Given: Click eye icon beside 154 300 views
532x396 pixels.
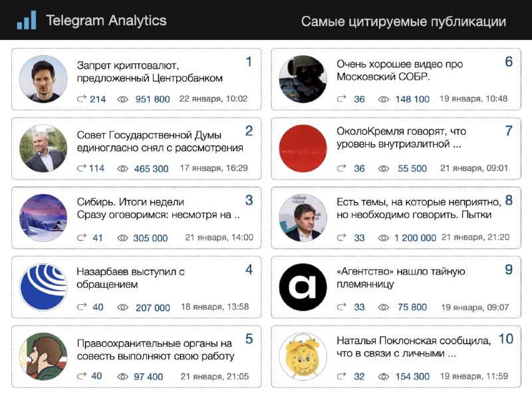Looking at the screenshot, I should (384, 377).
